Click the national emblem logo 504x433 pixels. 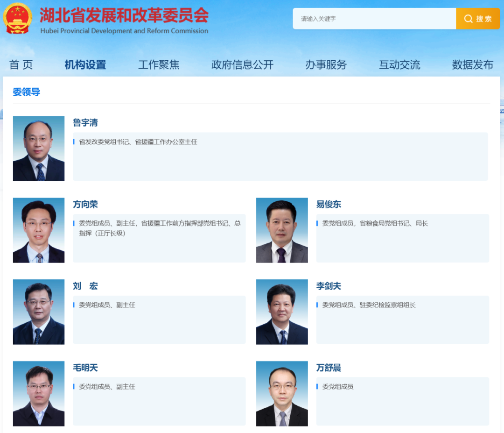(17, 18)
